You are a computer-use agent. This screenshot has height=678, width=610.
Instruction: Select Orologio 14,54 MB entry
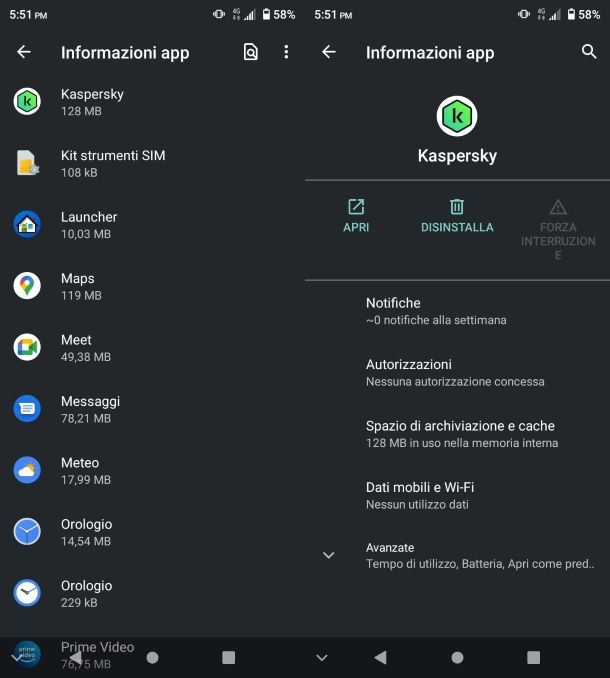152,532
